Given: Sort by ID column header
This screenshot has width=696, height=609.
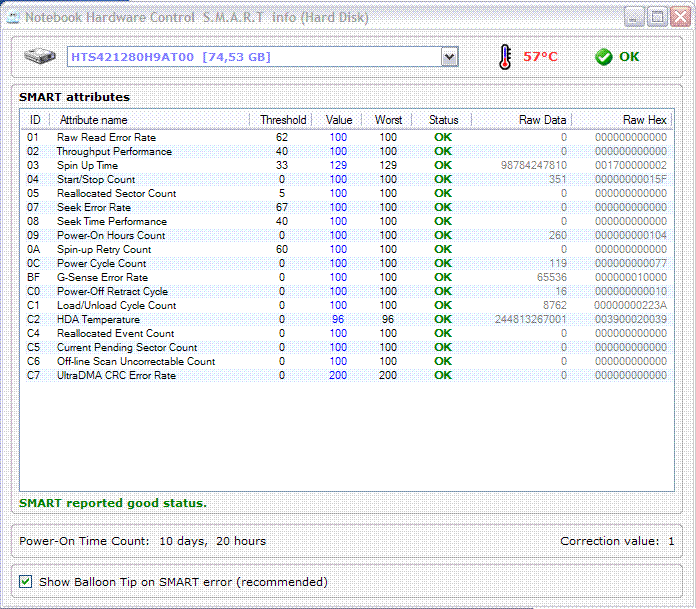Looking at the screenshot, I should tap(35, 120).
